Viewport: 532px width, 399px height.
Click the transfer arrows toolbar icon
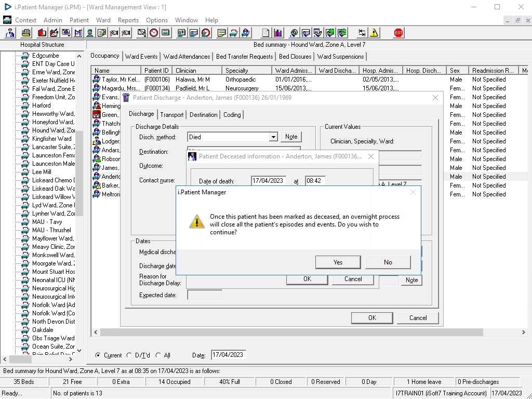pyautogui.click(x=362, y=33)
